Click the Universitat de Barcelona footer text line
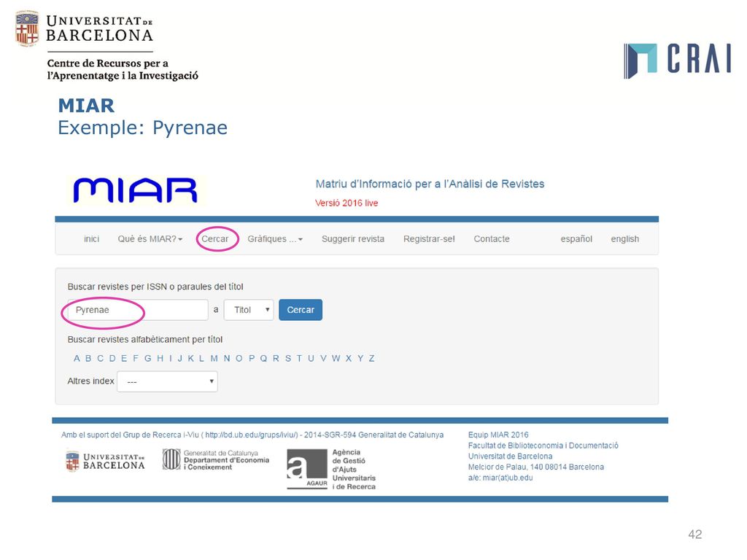 tap(510, 456)
